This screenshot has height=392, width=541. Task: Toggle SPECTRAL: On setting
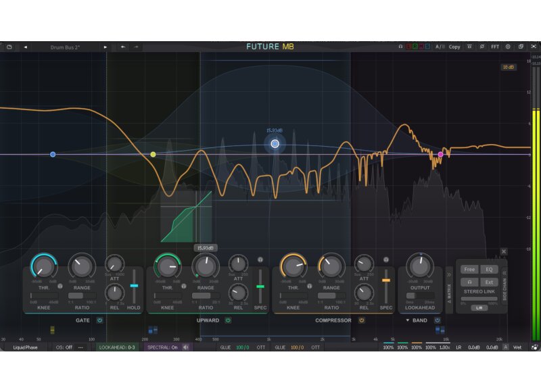coord(162,347)
